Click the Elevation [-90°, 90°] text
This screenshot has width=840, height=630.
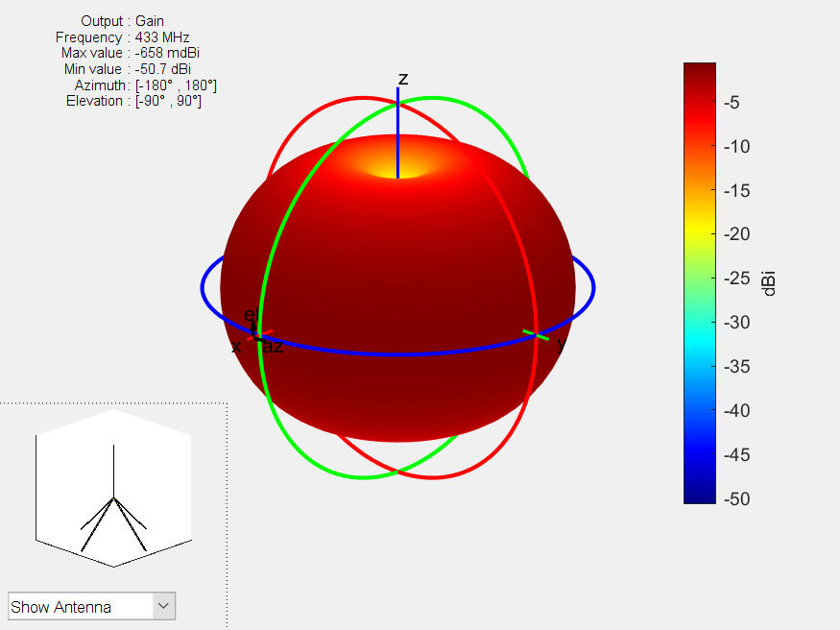(x=133, y=101)
